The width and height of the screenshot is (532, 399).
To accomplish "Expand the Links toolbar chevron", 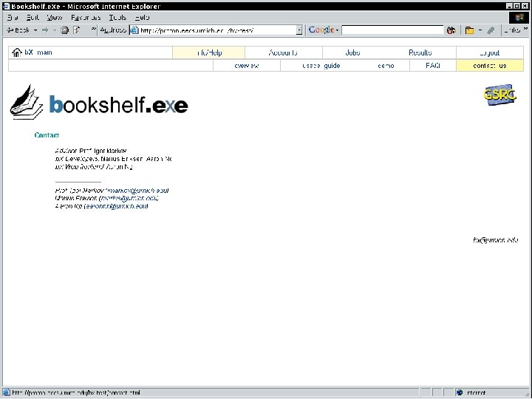I will tap(526, 29).
